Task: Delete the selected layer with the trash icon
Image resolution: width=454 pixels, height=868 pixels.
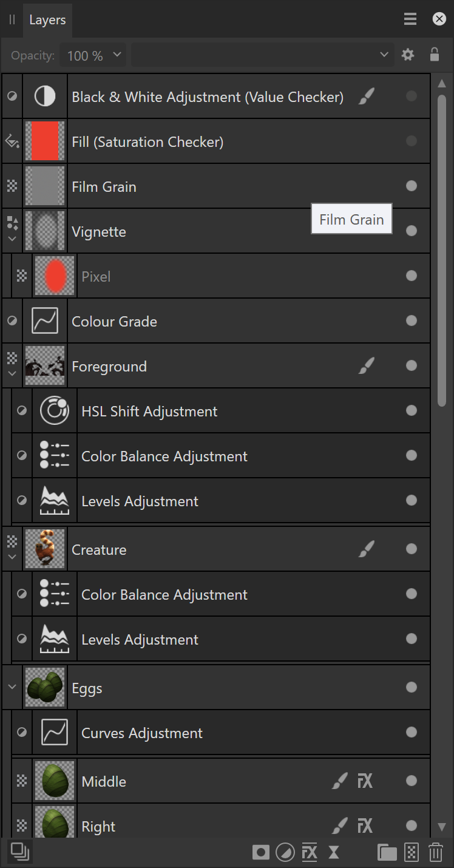Action: [435, 852]
